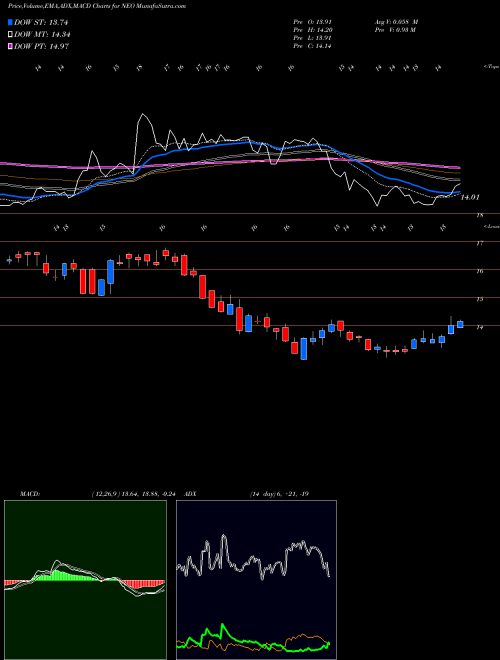500x660 pixels.
Task: Open the dark blue ADX indicator panel
Action: (256, 580)
